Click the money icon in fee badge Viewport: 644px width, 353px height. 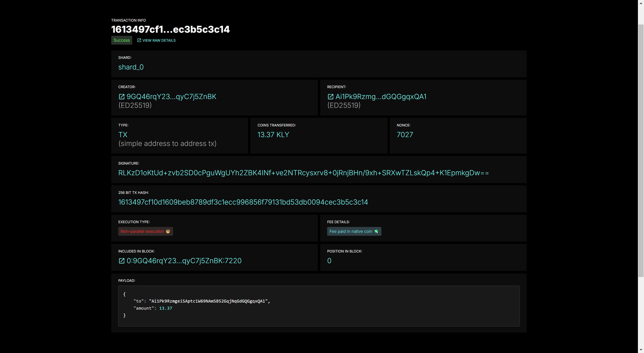[376, 231]
